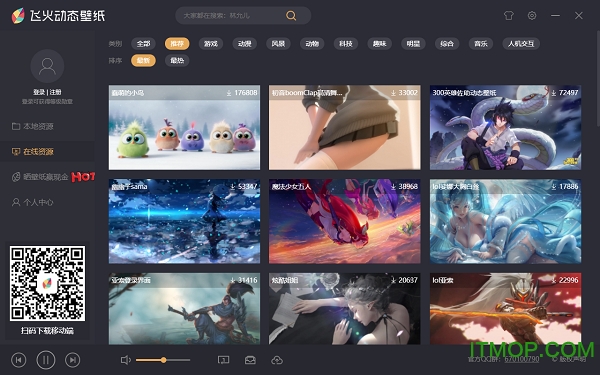The height and width of the screenshot is (375, 600).
Task: Select the 游戏 category filter
Action: pyautogui.click(x=211, y=44)
